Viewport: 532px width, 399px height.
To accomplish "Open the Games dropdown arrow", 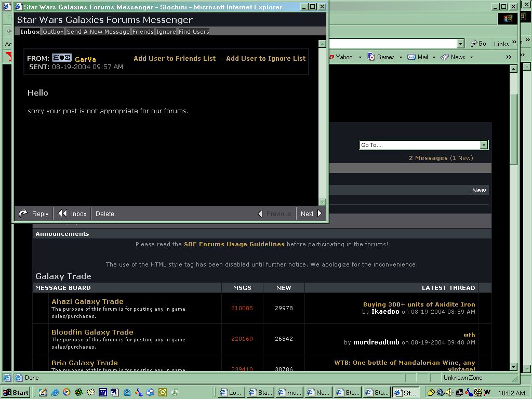I will (401, 57).
